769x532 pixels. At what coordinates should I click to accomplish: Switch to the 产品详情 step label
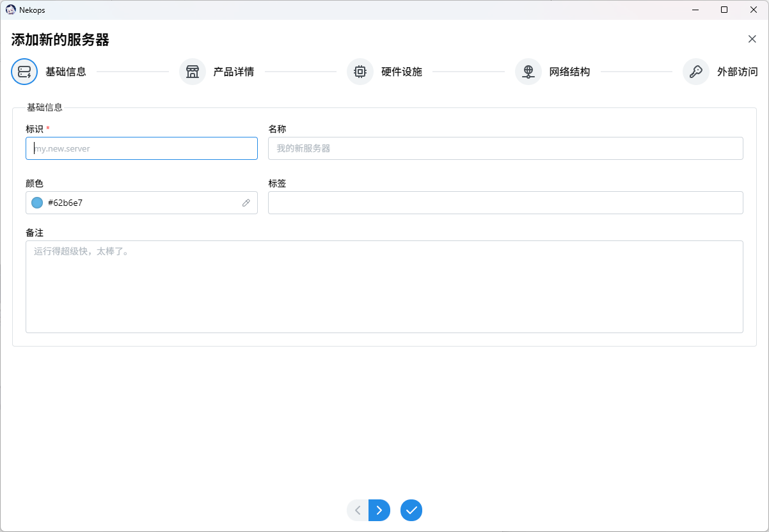coord(234,72)
